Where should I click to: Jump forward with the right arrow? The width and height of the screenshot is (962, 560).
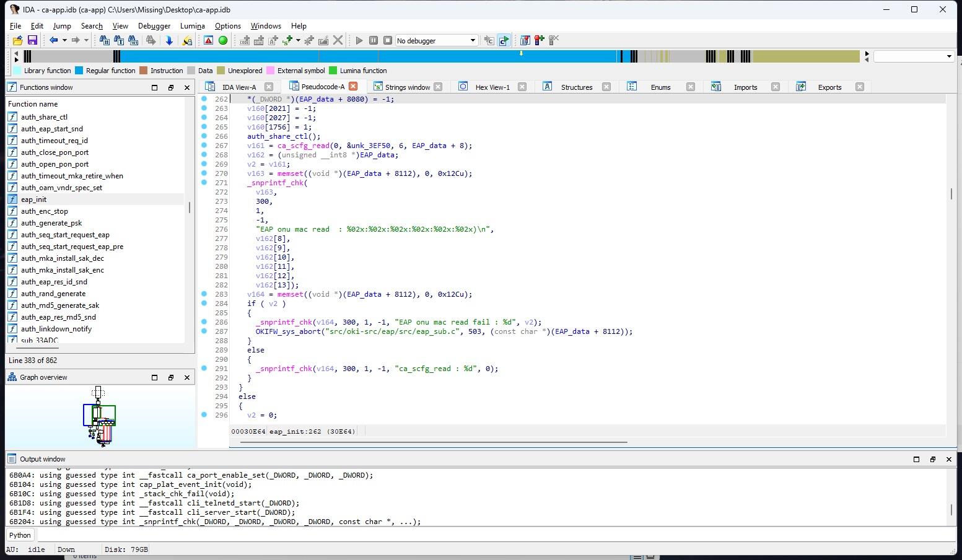pos(76,41)
